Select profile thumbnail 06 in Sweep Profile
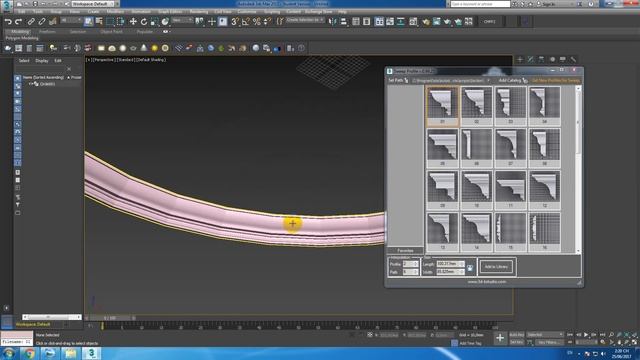This screenshot has height=360, width=640. pos(476,148)
